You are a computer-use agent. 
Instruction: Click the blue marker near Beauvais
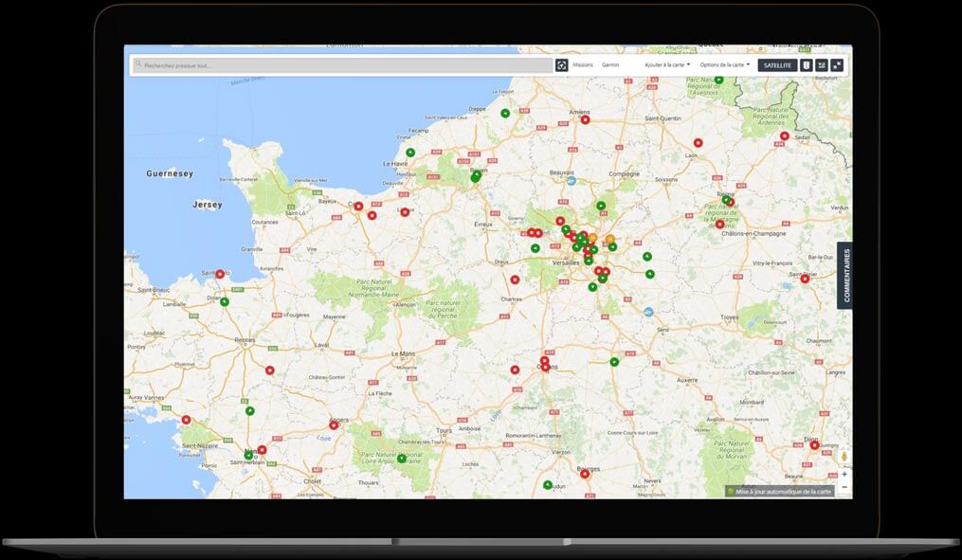(572, 181)
